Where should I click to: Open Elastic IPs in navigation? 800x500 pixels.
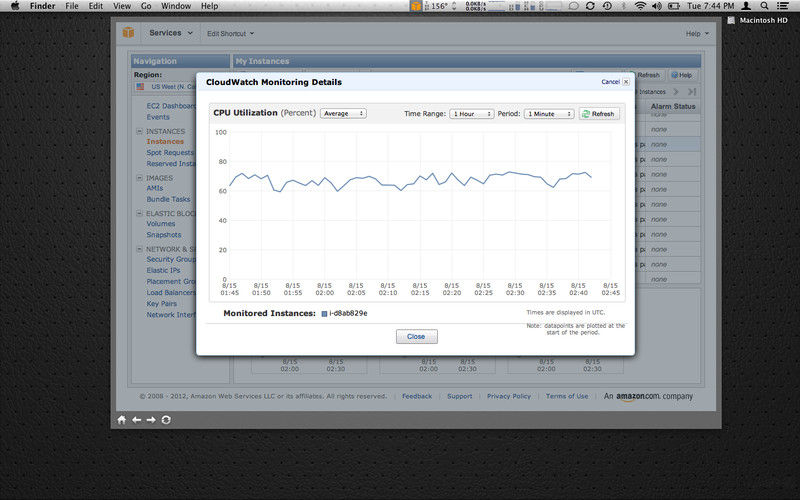[163, 270]
